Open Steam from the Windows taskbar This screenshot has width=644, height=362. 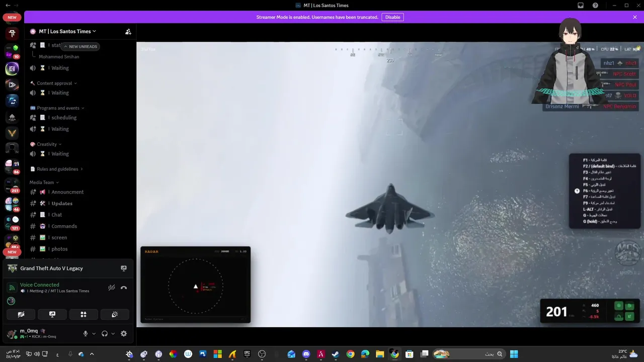tap(336, 354)
